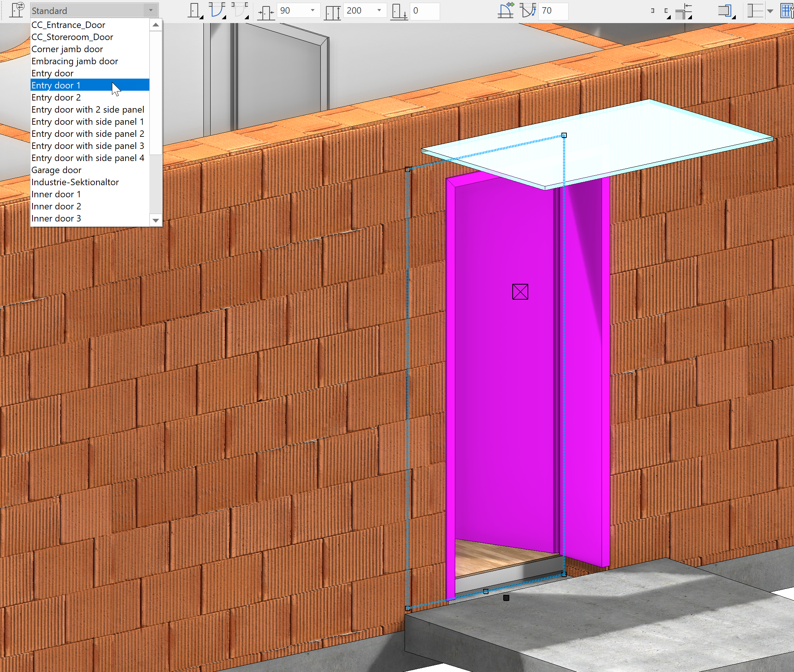This screenshot has width=794, height=672.
Task: Click the flip opening direction icon
Action: coord(507,10)
